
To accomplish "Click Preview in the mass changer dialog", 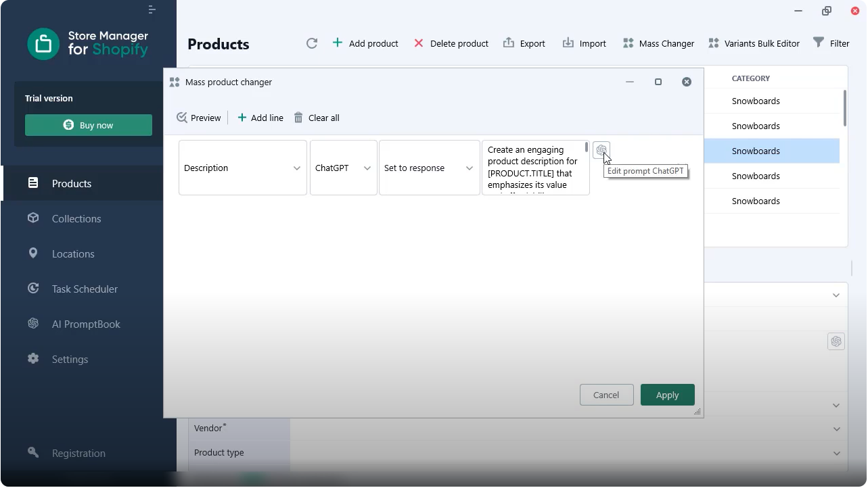I will pyautogui.click(x=199, y=118).
